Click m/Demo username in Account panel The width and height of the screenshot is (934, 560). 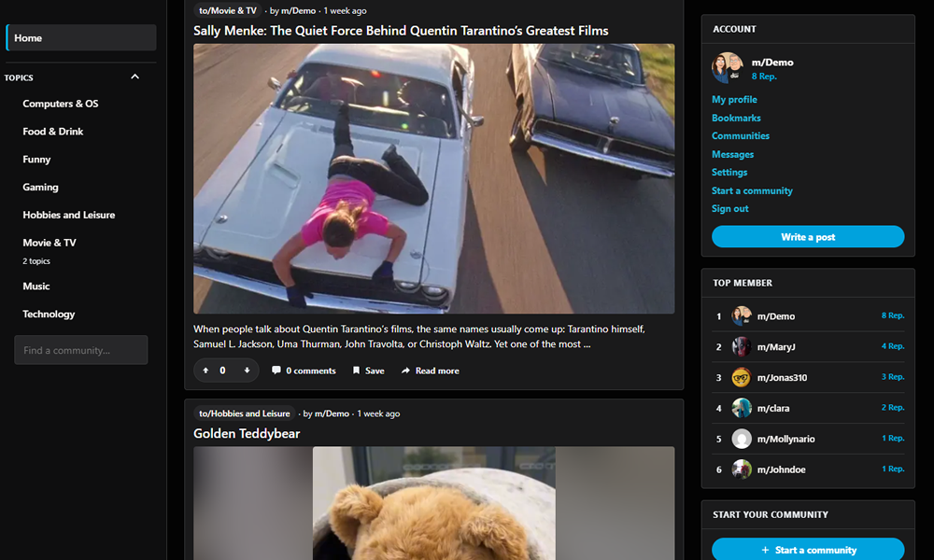click(772, 62)
